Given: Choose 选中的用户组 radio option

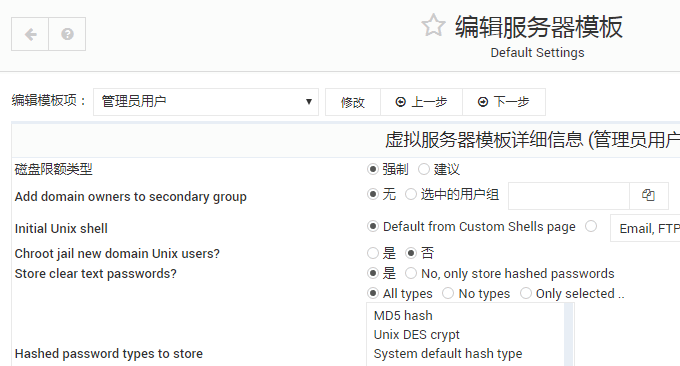Looking at the screenshot, I should (411, 194).
